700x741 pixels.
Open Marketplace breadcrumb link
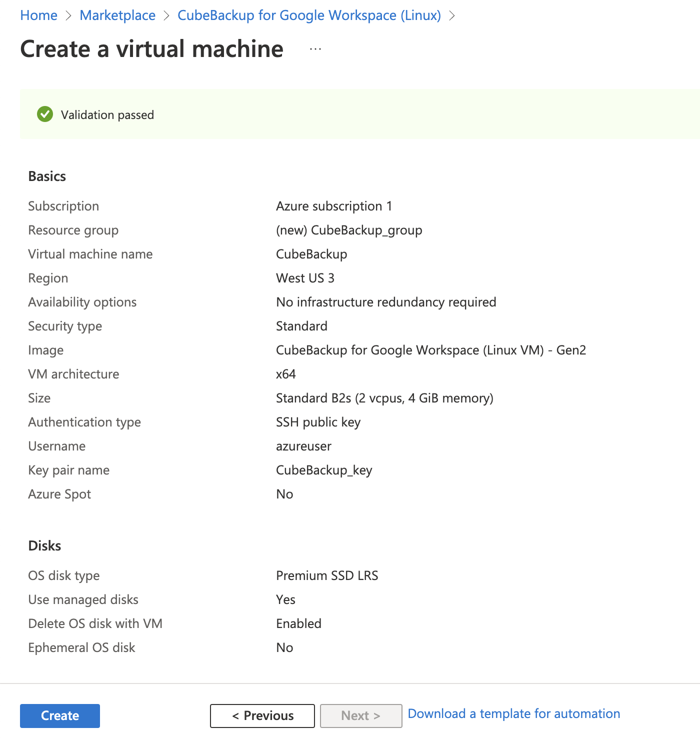[x=117, y=15]
